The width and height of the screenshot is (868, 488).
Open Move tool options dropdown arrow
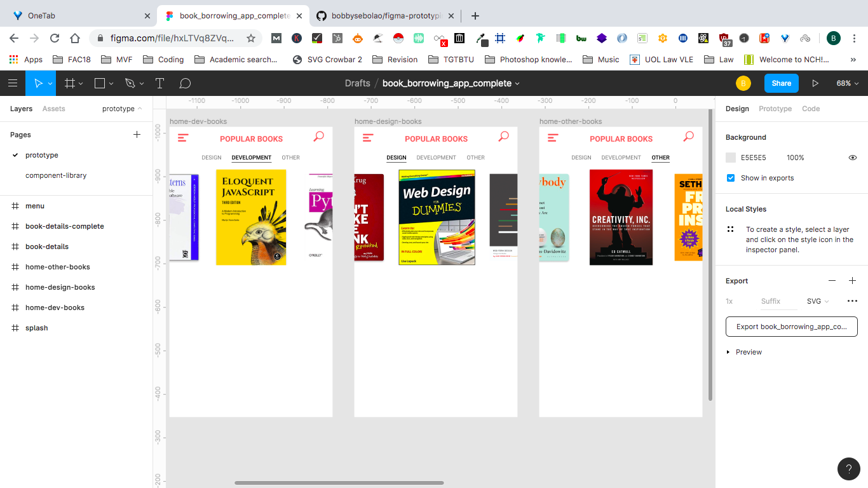click(50, 84)
